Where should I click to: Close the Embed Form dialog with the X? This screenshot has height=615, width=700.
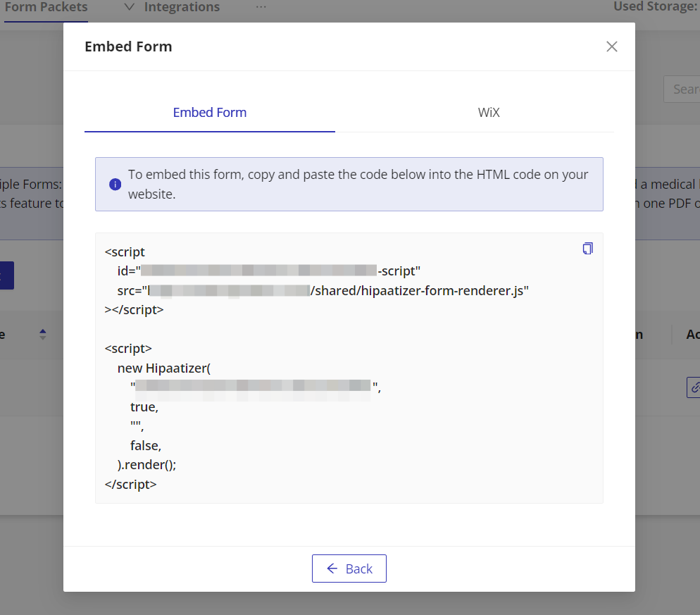point(611,46)
